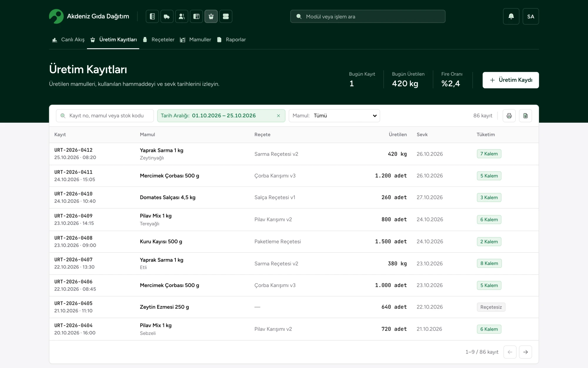This screenshot has height=368, width=588.
Task: Click the 1.500 adet quantity value
Action: (391, 242)
